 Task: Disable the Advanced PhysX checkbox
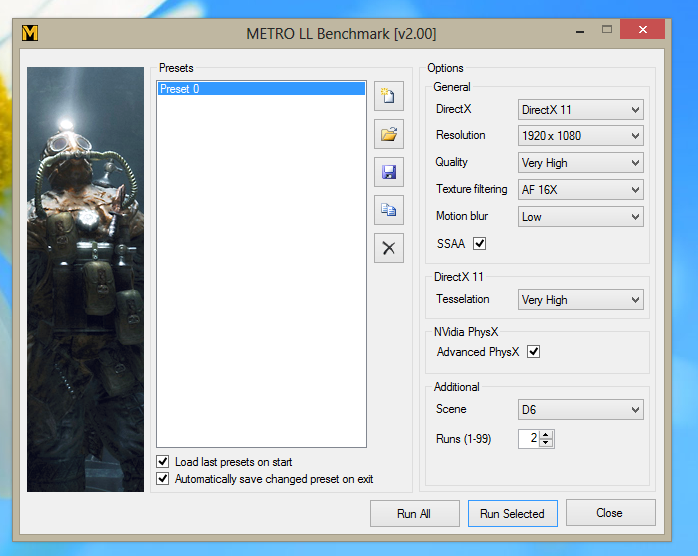click(533, 352)
